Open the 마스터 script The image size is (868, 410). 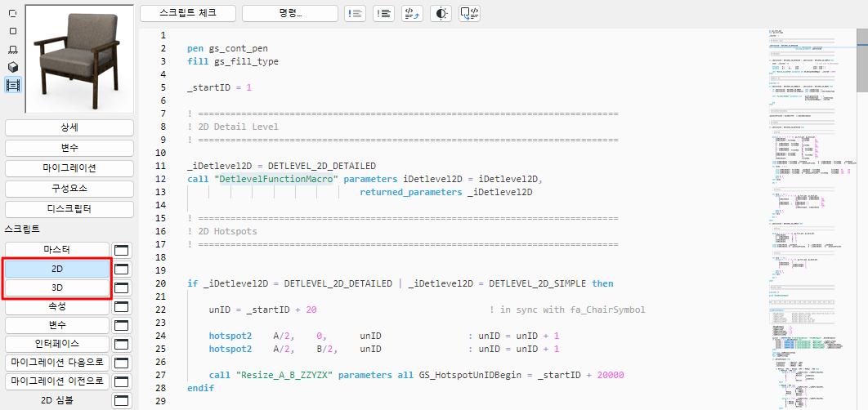click(57, 250)
